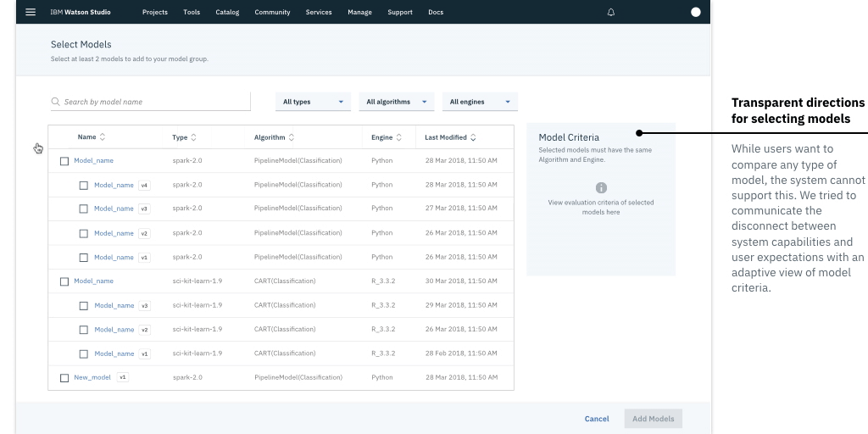Click the Cancel button
The image size is (868, 434).
pos(597,419)
